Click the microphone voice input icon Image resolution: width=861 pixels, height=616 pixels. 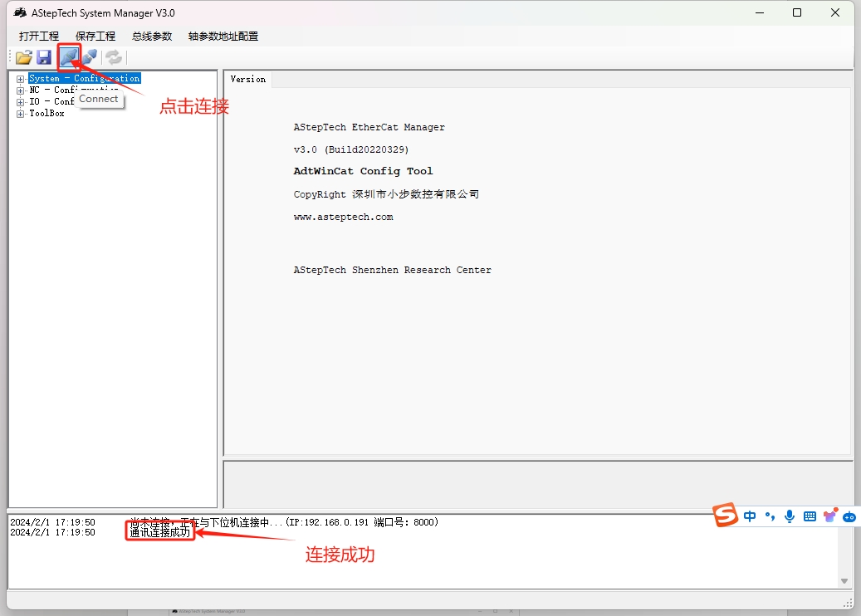click(790, 516)
